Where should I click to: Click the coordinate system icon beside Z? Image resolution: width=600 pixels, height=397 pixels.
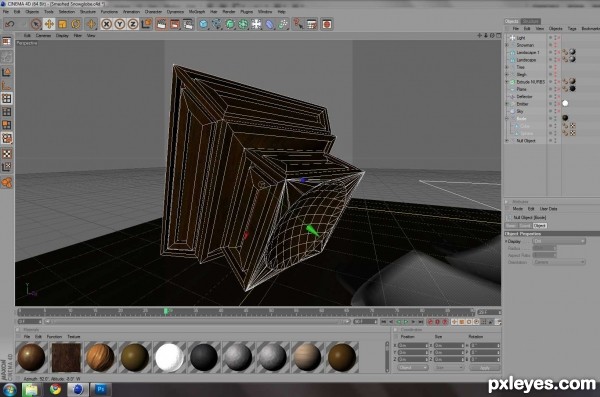coord(146,24)
